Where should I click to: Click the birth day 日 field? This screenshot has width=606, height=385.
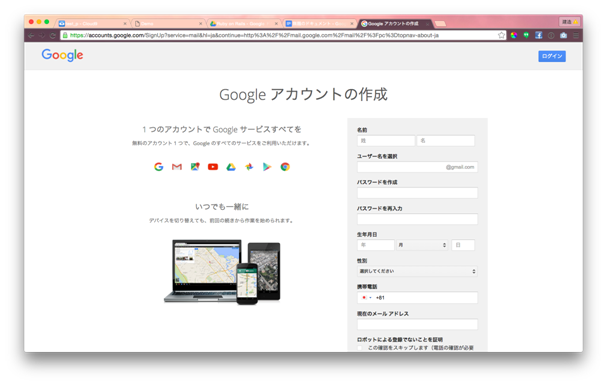(x=463, y=245)
